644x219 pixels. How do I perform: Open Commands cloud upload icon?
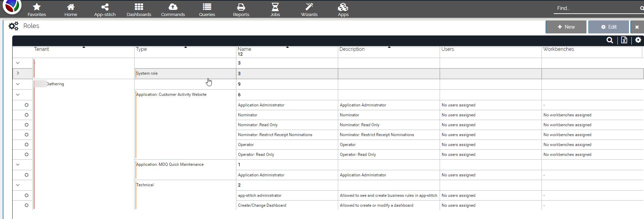point(173,7)
